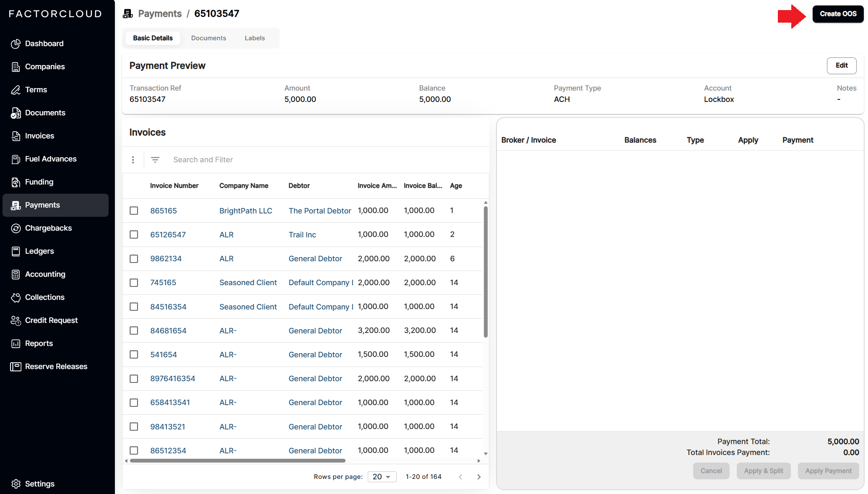
Task: Open Fuel Advances pump icon
Action: point(16,159)
